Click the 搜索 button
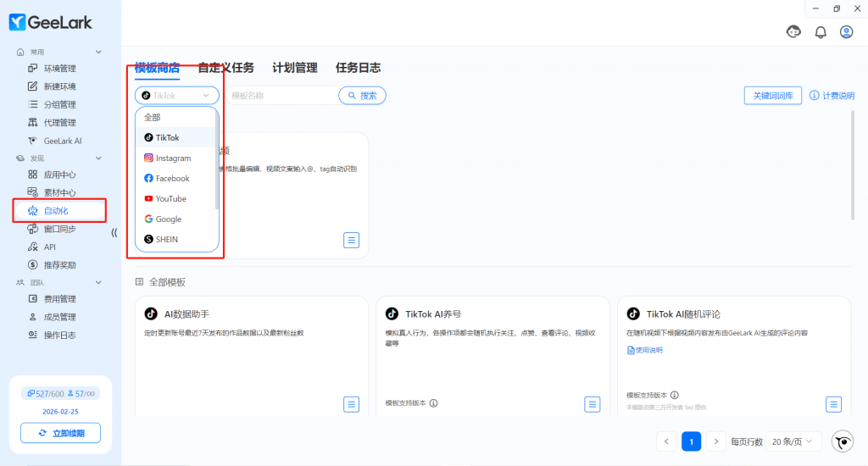Screen dimensions: 868x466 tap(362, 96)
